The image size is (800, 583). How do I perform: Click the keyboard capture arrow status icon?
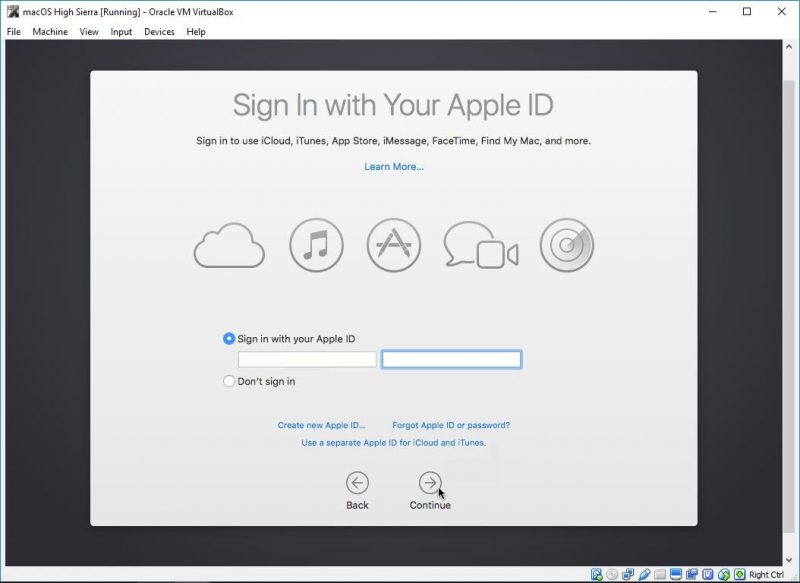point(740,575)
